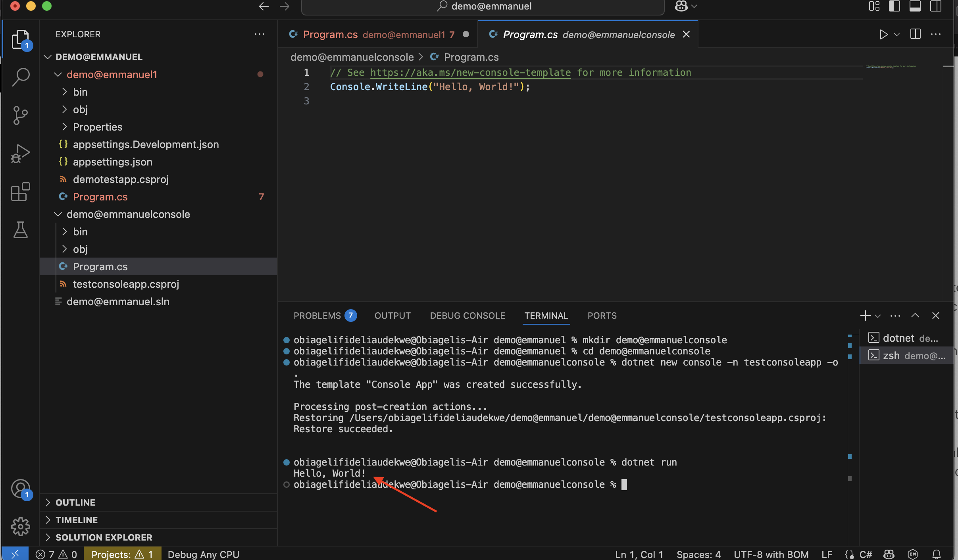Image resolution: width=958 pixels, height=560 pixels.
Task: Click the Run play button in editor toolbar
Action: pyautogui.click(x=883, y=35)
